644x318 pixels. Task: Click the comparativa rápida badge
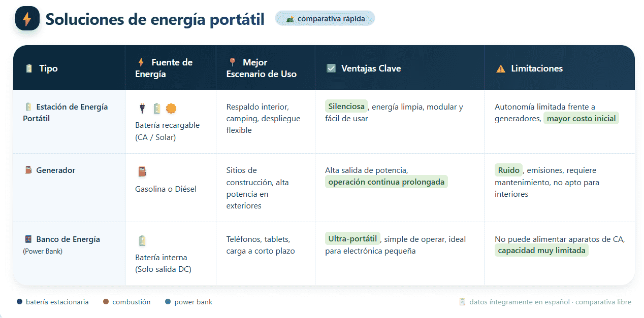(325, 19)
